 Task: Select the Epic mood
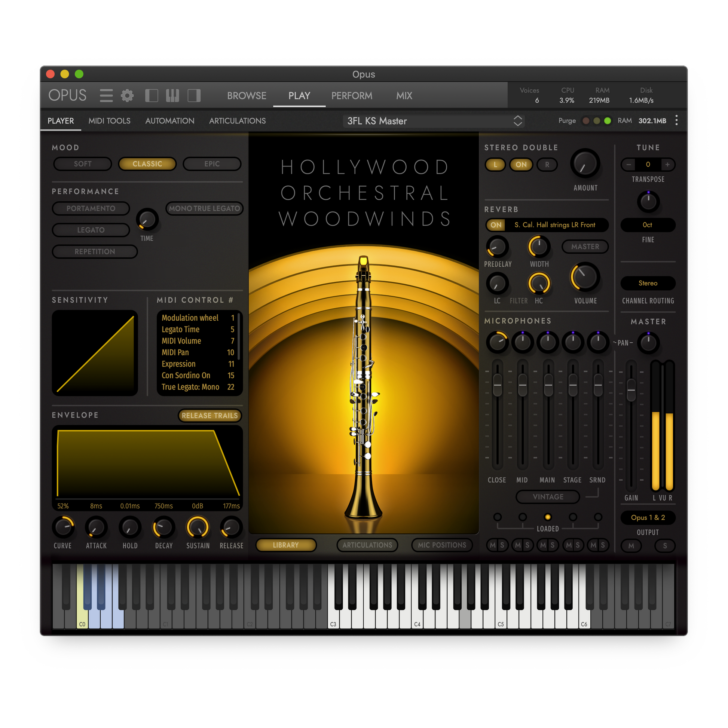[x=212, y=164]
